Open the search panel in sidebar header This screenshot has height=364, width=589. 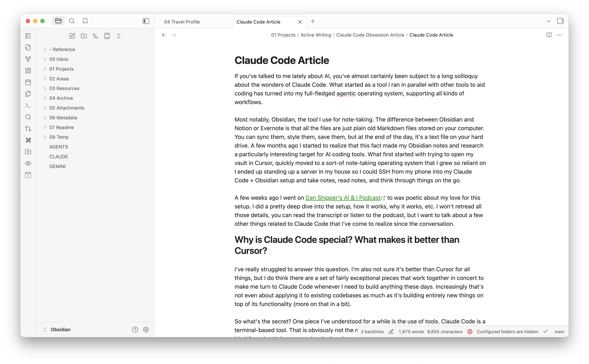pyautogui.click(x=72, y=21)
